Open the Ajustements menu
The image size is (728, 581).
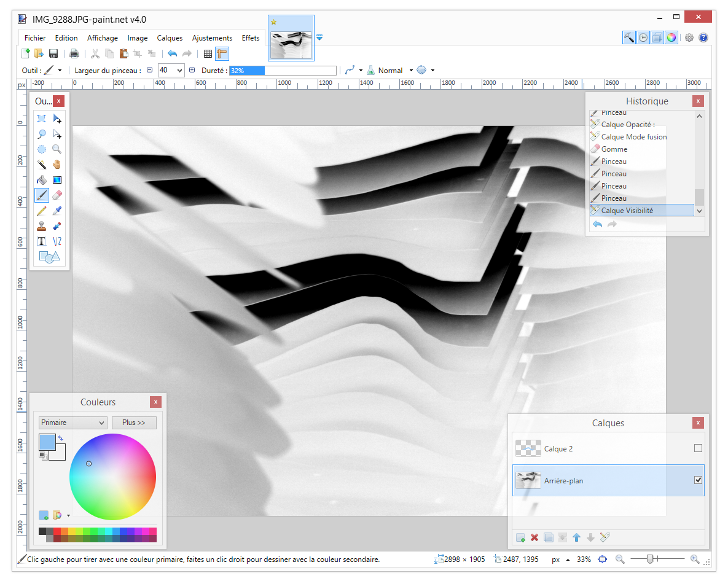pos(212,38)
